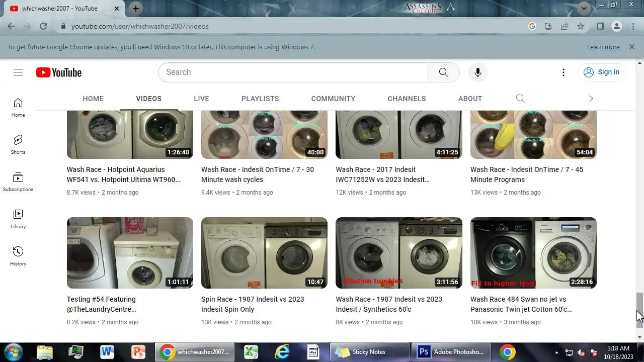This screenshot has width=644, height=362.
Task: Play the 2:28:16 Swan vs Panasonic thumbnail
Action: 533,253
